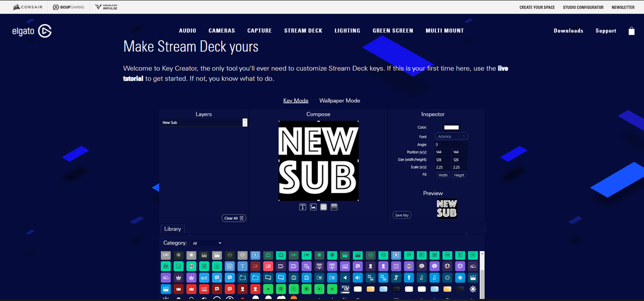Viewport: 644px width, 301px height.
Task: Open the Capture menu
Action: tap(259, 31)
